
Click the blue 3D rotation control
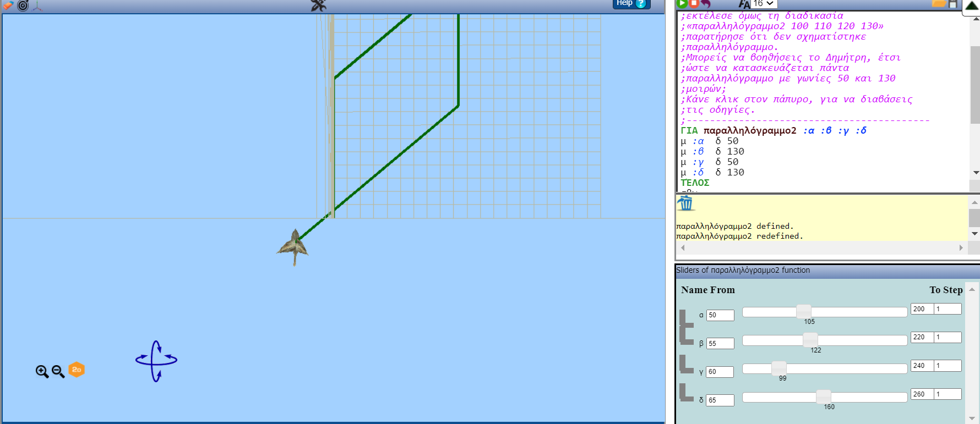(156, 361)
